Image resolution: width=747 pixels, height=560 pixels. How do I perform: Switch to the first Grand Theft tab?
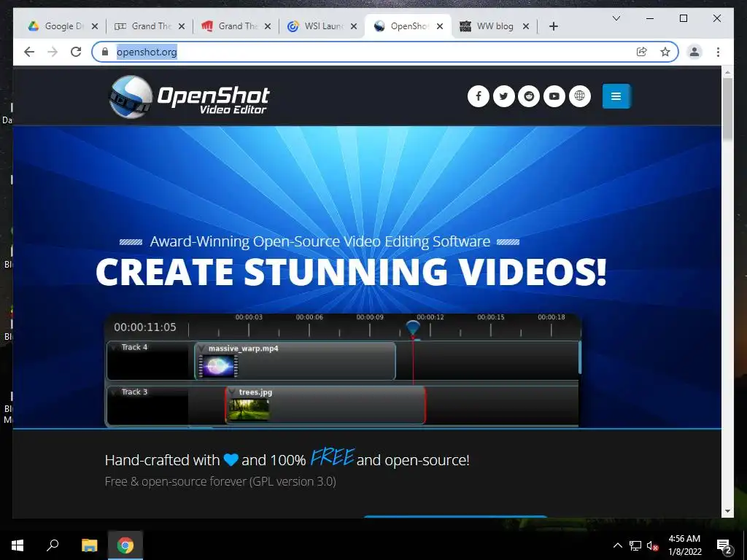pos(149,26)
